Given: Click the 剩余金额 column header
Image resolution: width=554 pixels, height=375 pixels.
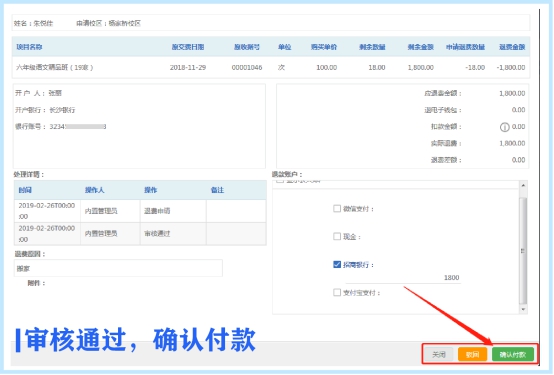Looking at the screenshot, I should [420, 47].
